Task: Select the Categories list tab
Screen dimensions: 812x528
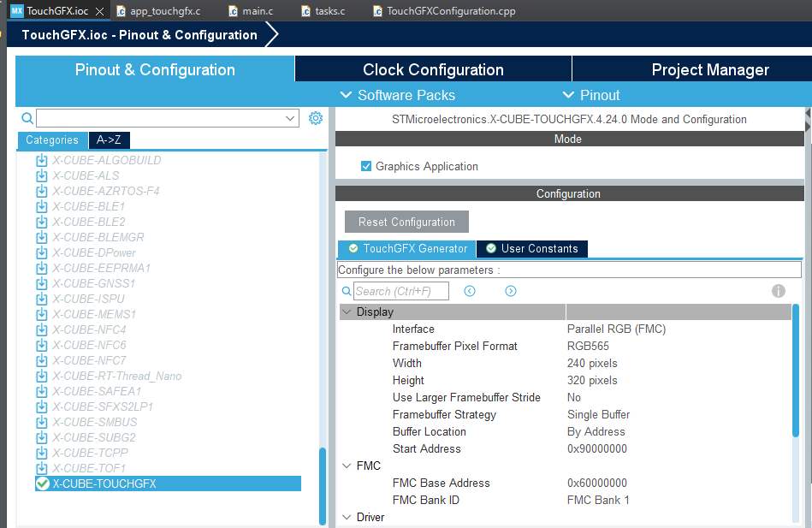Action: [x=52, y=139]
